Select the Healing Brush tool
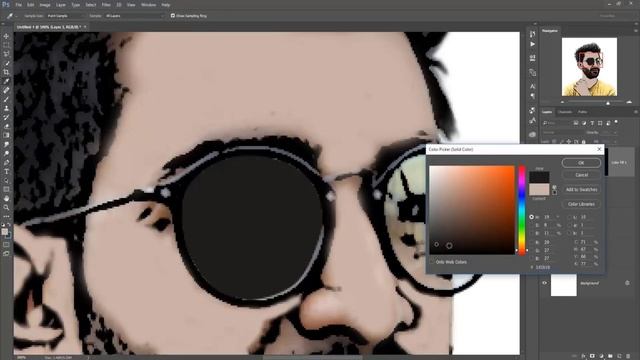 coord(6,90)
